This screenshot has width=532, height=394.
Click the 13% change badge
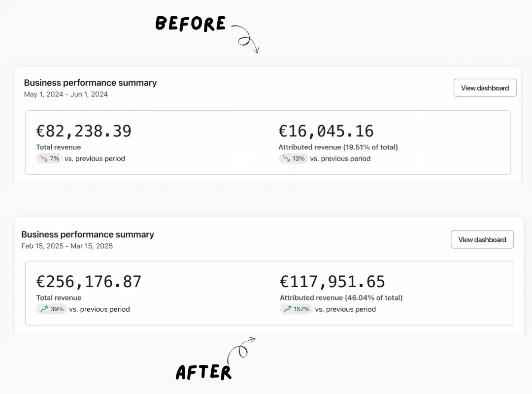click(294, 159)
